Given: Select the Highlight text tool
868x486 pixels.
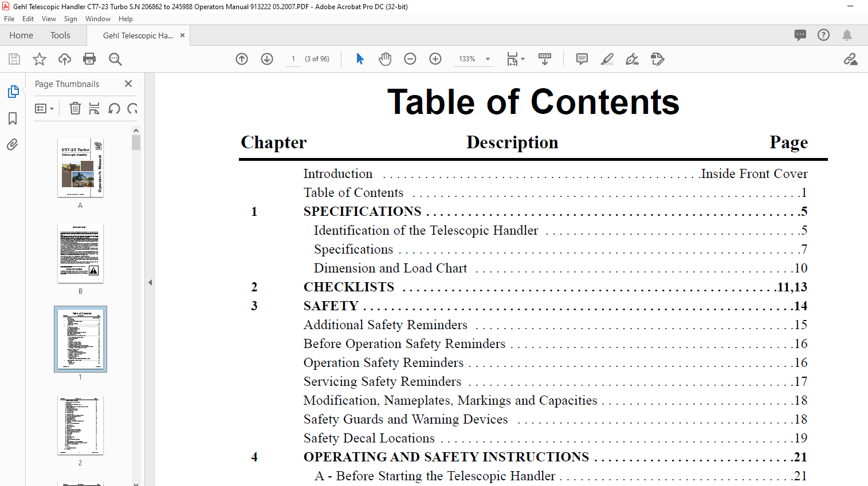Looking at the screenshot, I should click(607, 59).
